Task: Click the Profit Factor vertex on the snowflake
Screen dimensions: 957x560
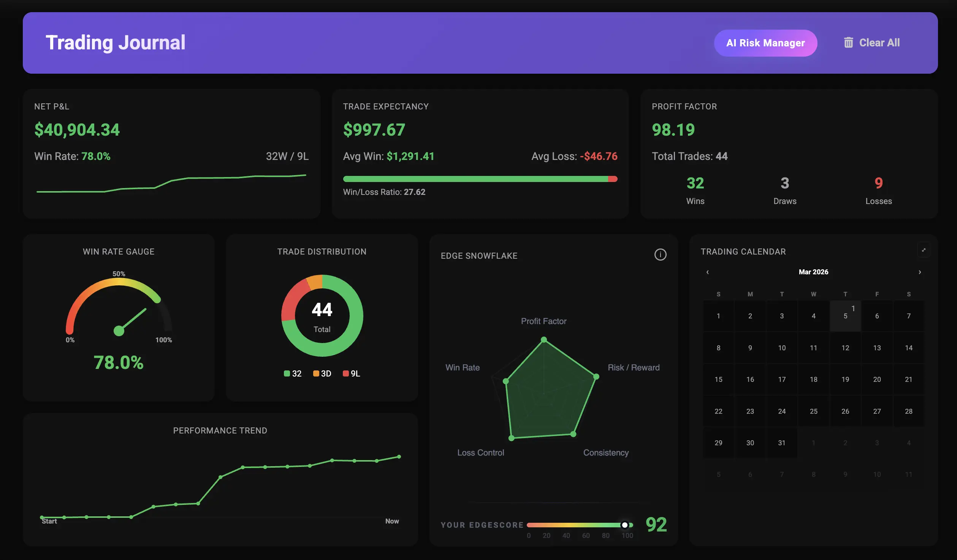Action: click(543, 339)
